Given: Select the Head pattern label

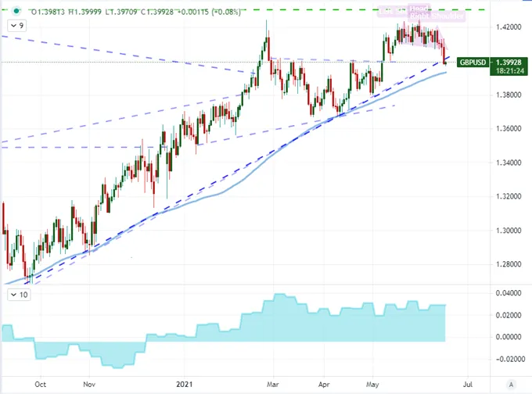Looking at the screenshot, I should tap(419, 9).
